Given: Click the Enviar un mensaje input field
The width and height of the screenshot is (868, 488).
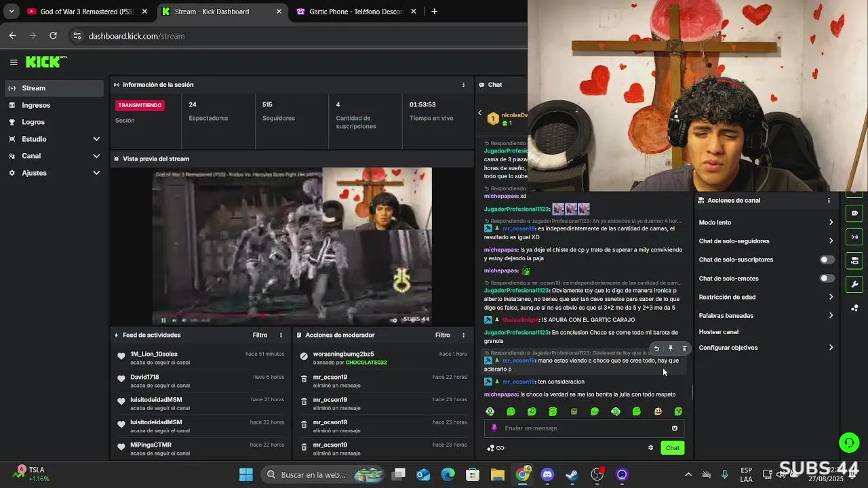Looking at the screenshot, I should point(583,428).
